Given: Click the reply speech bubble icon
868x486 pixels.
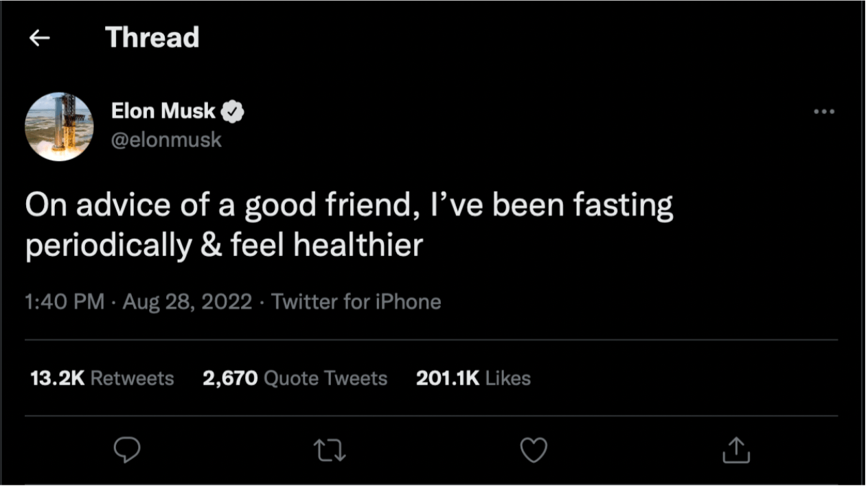Looking at the screenshot, I should click(x=126, y=450).
